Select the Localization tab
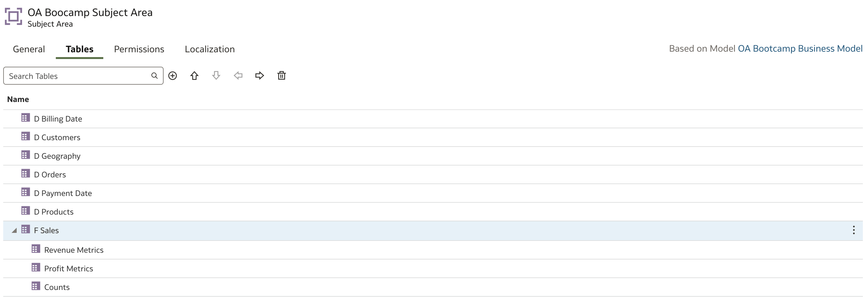Screen dimensions: 868x297 pos(209,49)
